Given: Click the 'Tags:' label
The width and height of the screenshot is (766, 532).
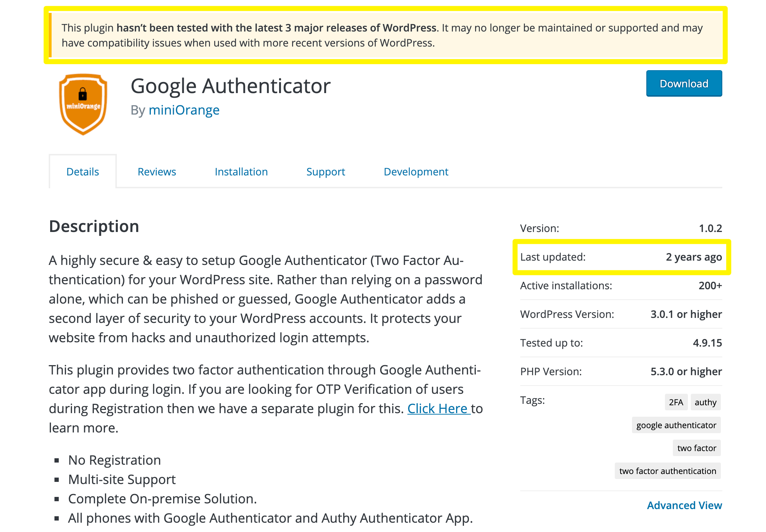Looking at the screenshot, I should pyautogui.click(x=532, y=400).
